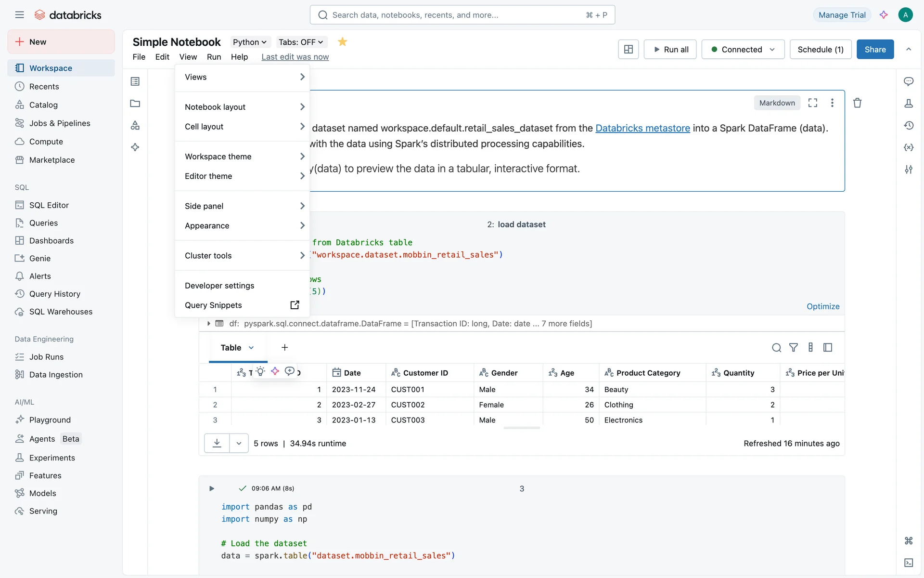Open the comments panel icon
The height and width of the screenshot is (578, 924).
pos(908,81)
